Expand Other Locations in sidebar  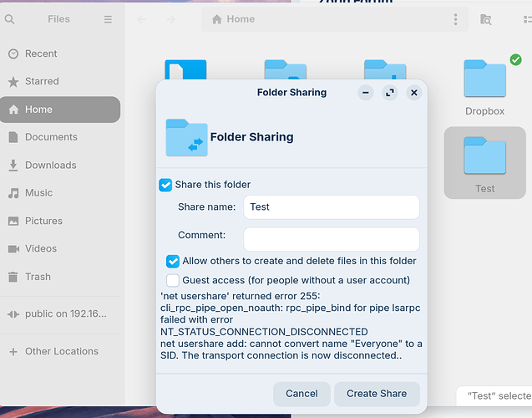pyautogui.click(x=61, y=351)
